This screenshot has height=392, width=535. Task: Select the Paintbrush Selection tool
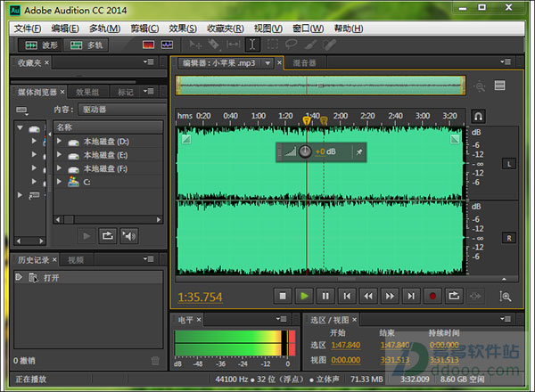pos(310,45)
